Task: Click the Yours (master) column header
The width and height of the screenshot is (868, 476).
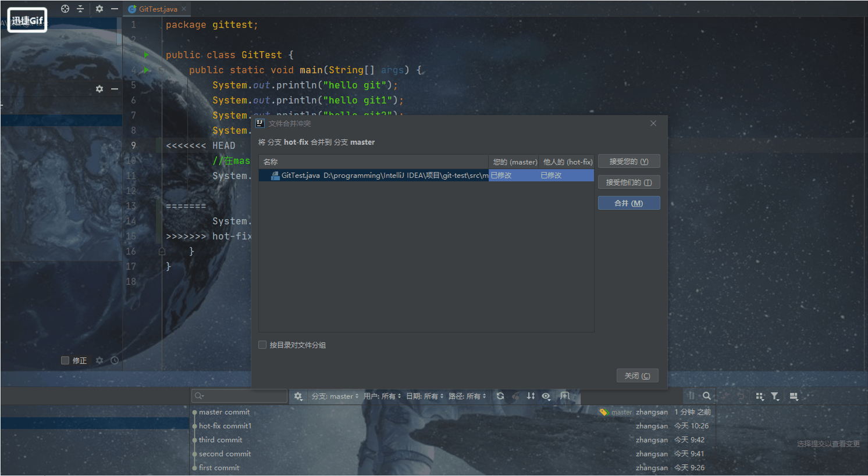Action: 515,162
